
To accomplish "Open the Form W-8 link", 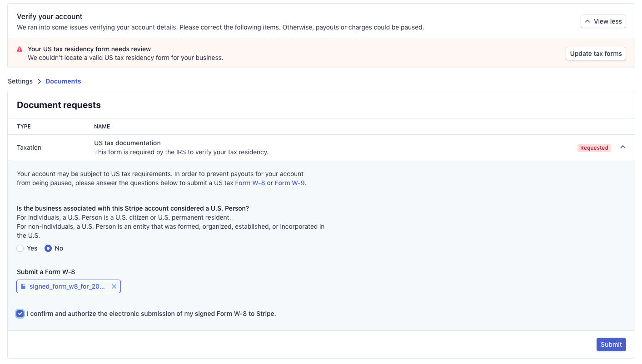I will (x=250, y=183).
